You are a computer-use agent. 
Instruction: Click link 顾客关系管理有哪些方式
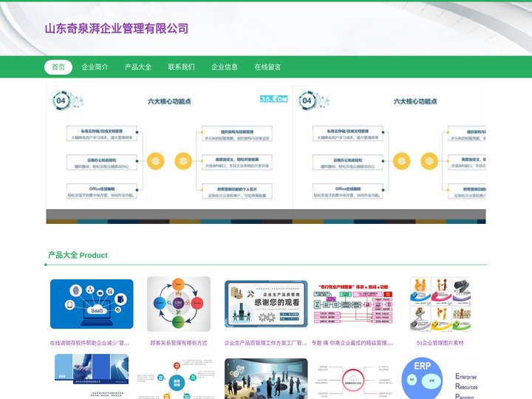coord(179,343)
